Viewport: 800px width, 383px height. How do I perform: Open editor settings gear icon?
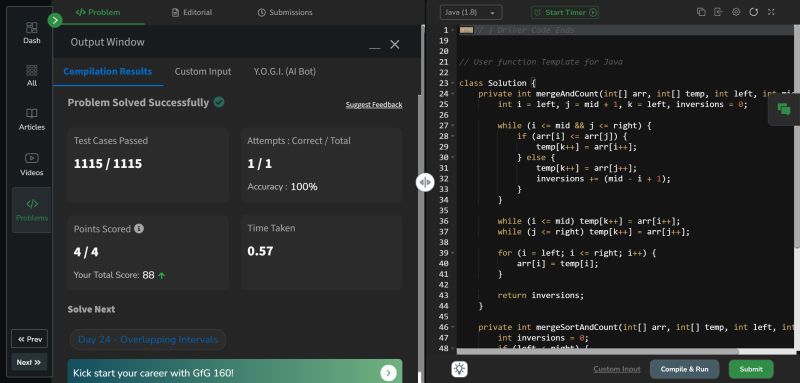point(736,12)
